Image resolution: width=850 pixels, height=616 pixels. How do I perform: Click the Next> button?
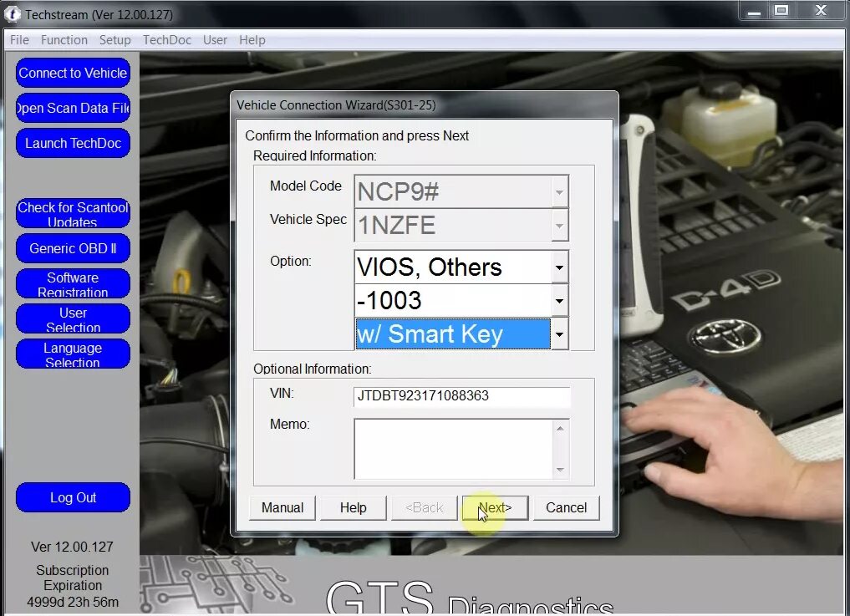[x=495, y=507]
